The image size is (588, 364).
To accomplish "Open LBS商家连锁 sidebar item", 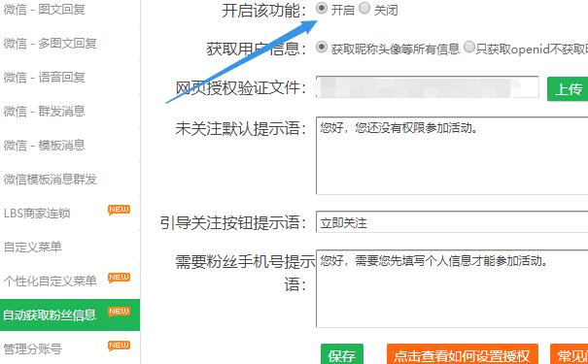I will point(37,214).
